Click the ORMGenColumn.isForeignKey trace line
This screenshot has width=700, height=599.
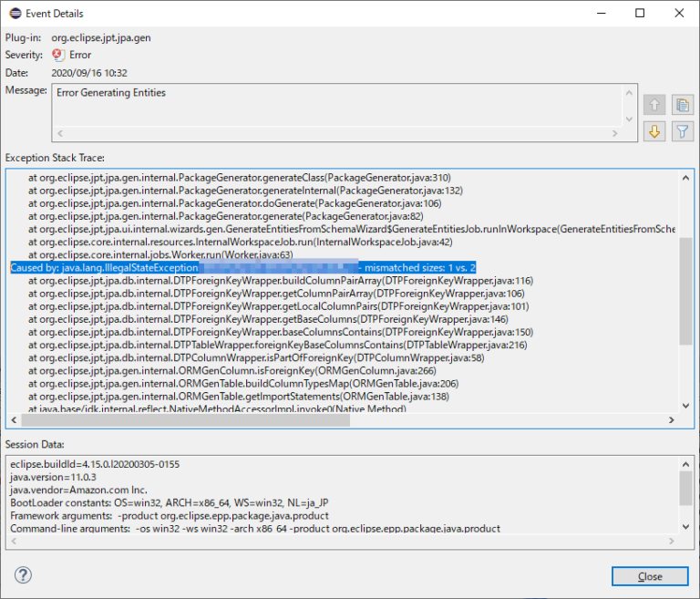tap(232, 371)
